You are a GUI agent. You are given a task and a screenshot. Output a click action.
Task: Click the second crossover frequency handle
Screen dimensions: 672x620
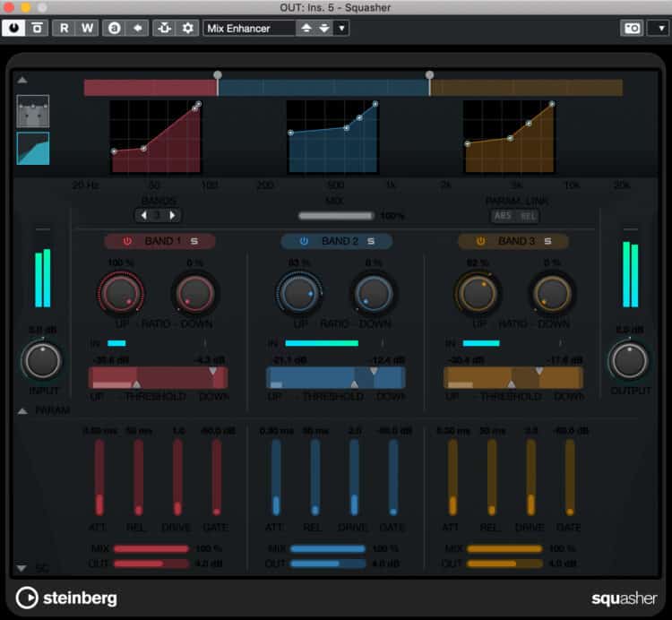coord(429,75)
